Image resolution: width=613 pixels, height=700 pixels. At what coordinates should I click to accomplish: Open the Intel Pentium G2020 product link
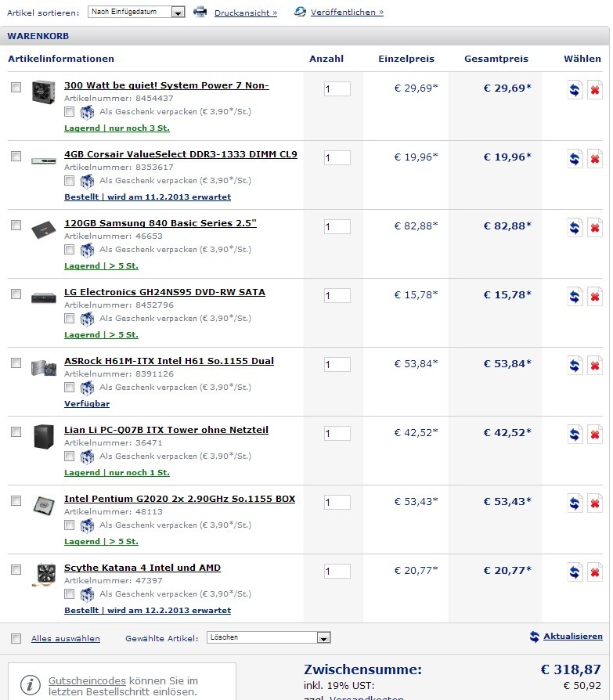[179, 499]
